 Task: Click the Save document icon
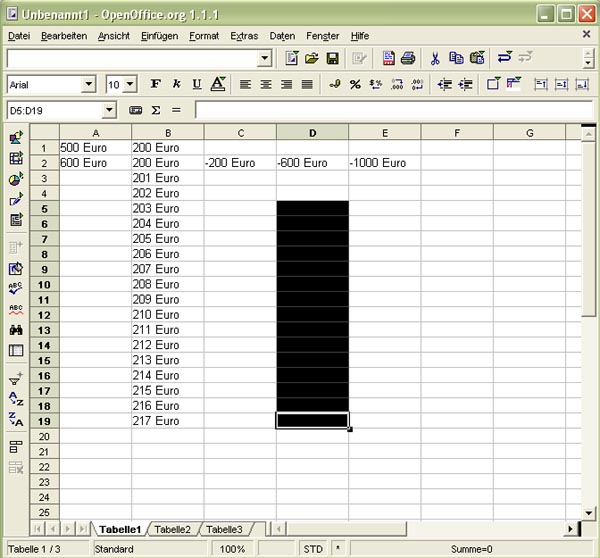[x=332, y=59]
